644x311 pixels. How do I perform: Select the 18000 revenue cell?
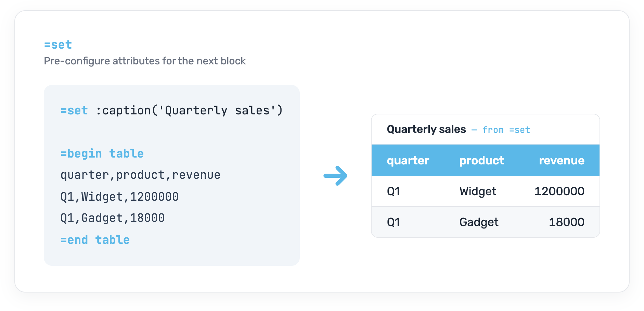coord(567,222)
